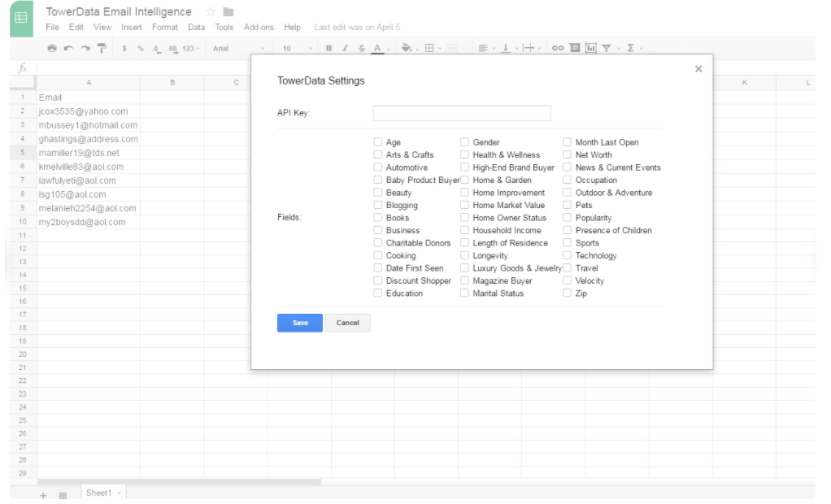Cancel the TowerData Settings dialog
Screen dimensions: 831x504
(x=347, y=323)
